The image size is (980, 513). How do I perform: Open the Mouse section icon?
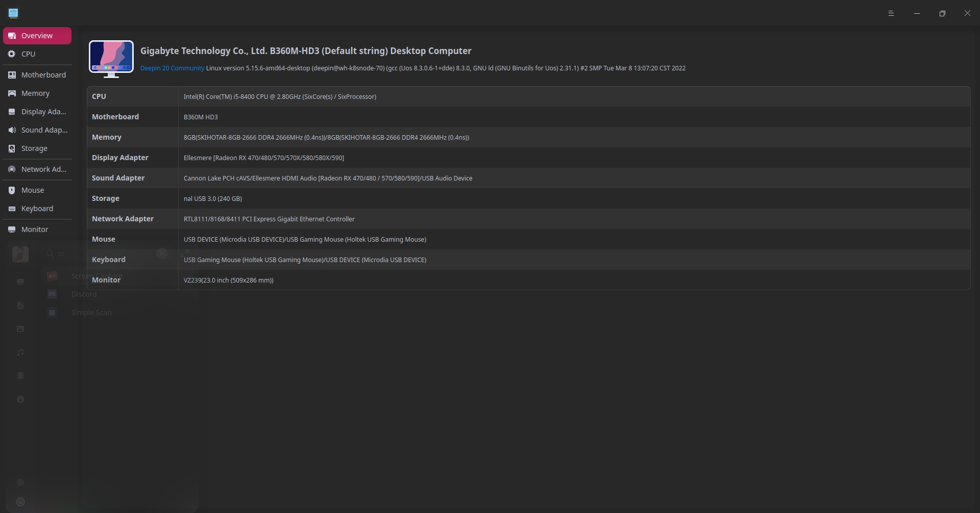click(12, 190)
